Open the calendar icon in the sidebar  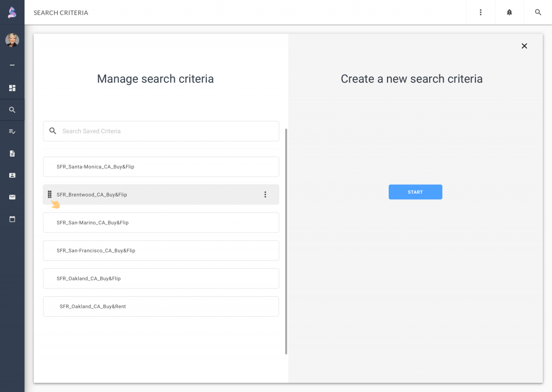click(12, 219)
